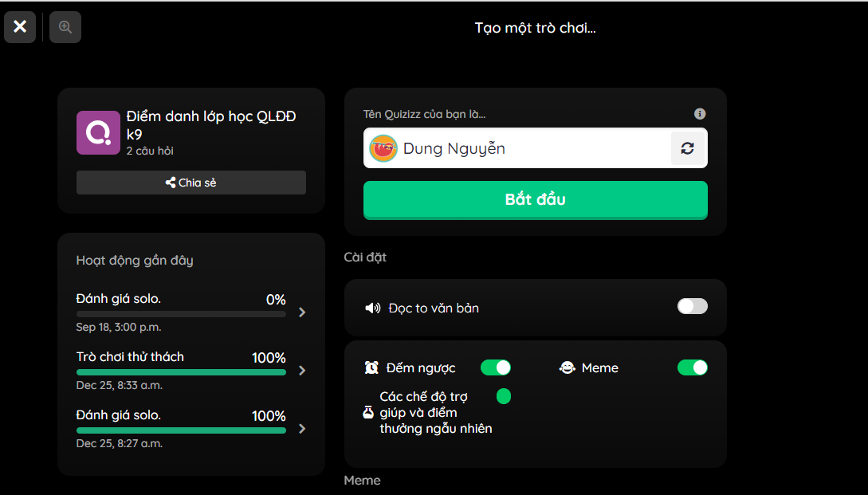Enable the Đọc to văn bản toggle
This screenshot has height=495, width=868.
693,306
